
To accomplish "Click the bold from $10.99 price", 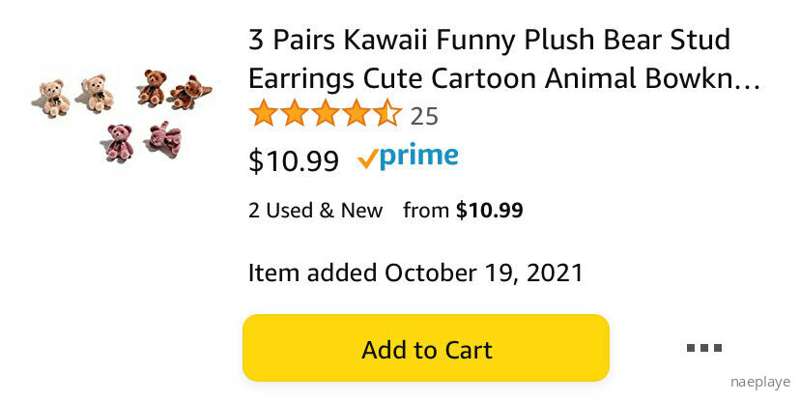I will point(489,210).
